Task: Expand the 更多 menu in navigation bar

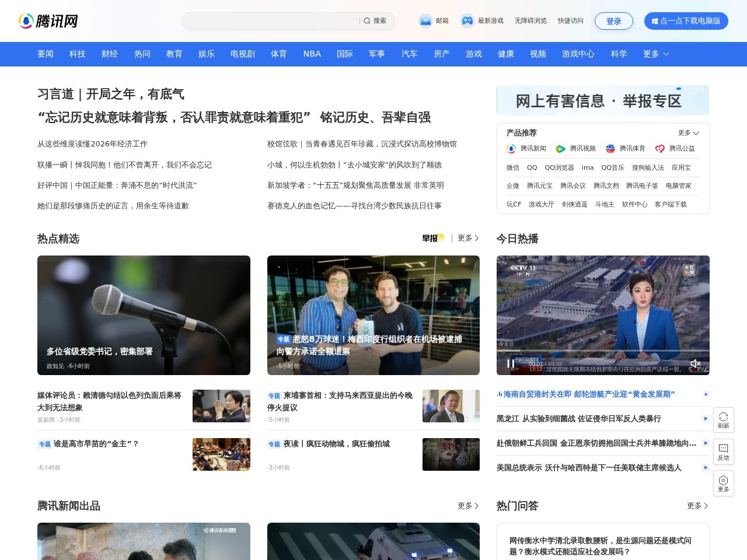Action: click(x=654, y=54)
